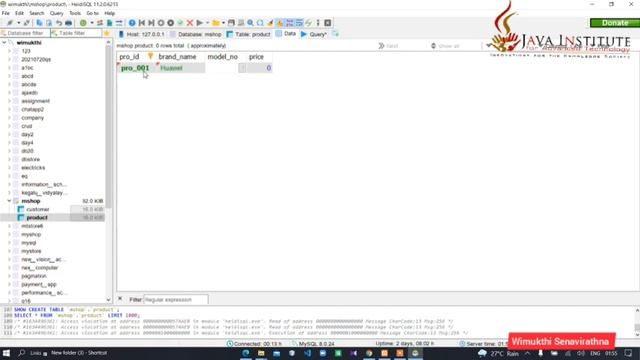Sort by the brand_name column header

(x=177, y=57)
